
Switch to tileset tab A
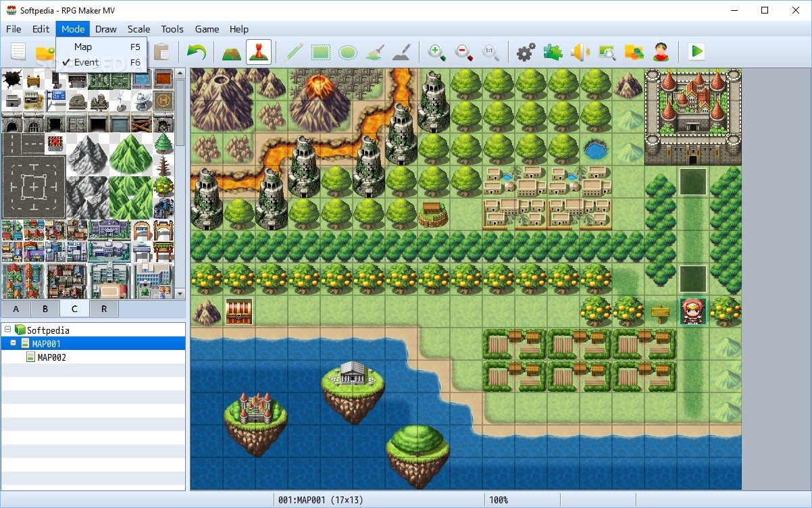(16, 309)
